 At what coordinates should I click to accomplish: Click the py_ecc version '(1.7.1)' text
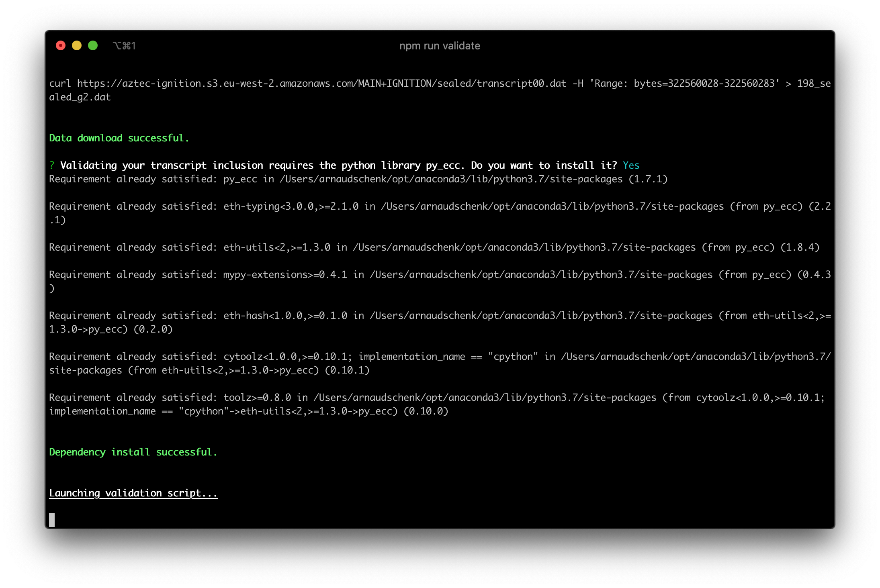[648, 179]
